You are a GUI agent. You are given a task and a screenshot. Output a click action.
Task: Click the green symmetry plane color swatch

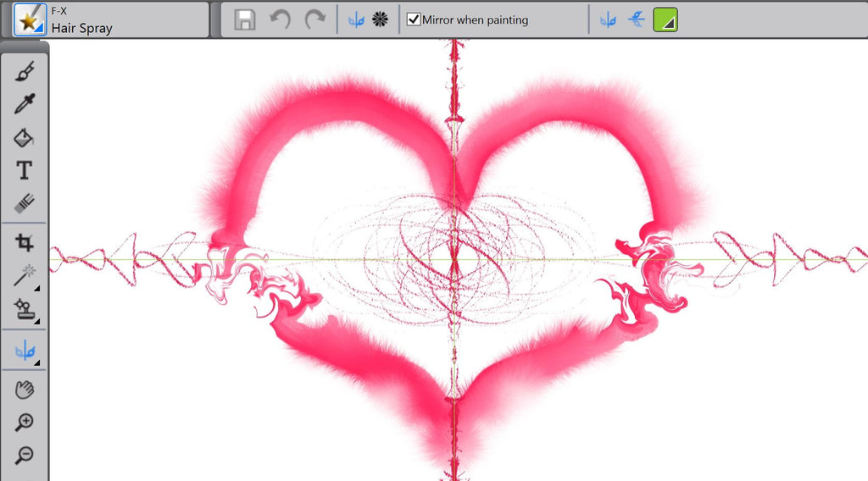(665, 19)
